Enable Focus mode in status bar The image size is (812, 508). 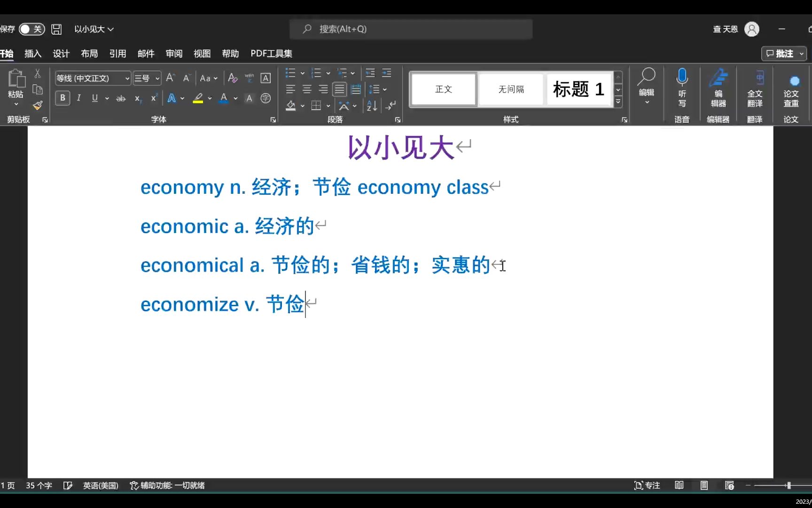click(x=647, y=485)
